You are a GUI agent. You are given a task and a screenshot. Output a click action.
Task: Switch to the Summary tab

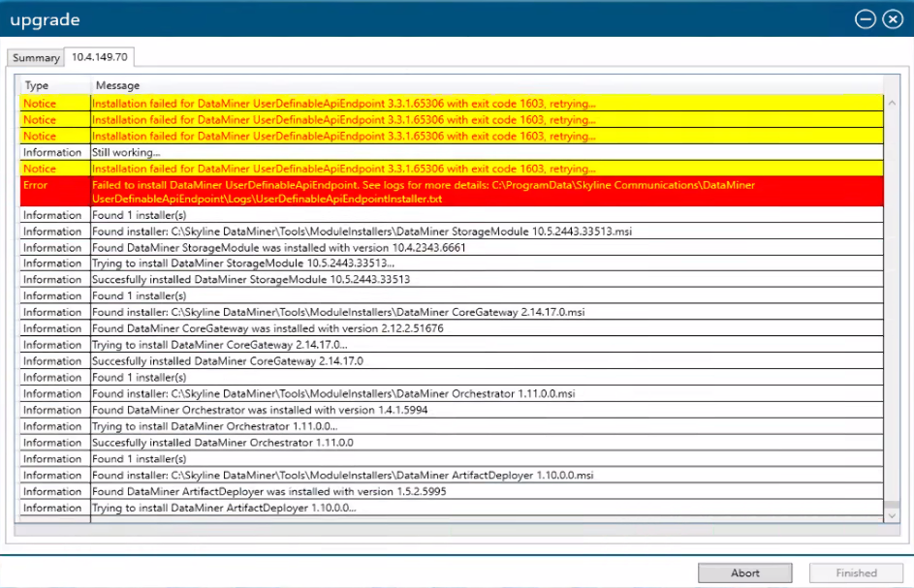point(36,58)
